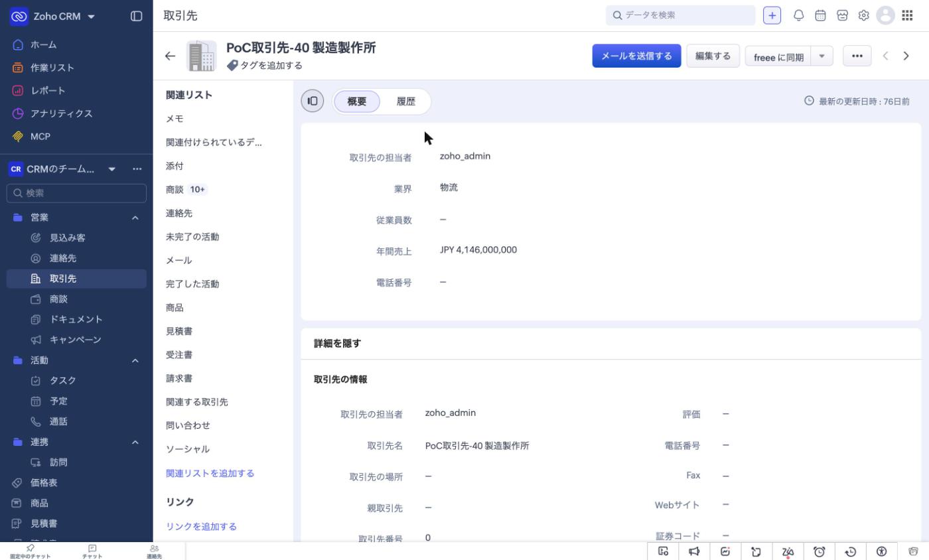
Task: Toggle the left sidebar collapse icon
Action: coord(136,16)
